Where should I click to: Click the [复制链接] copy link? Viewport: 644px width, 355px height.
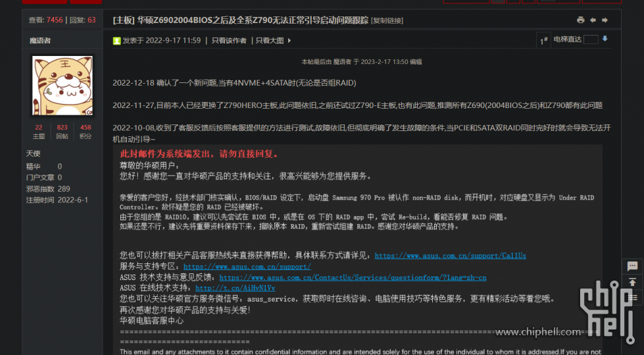point(387,20)
